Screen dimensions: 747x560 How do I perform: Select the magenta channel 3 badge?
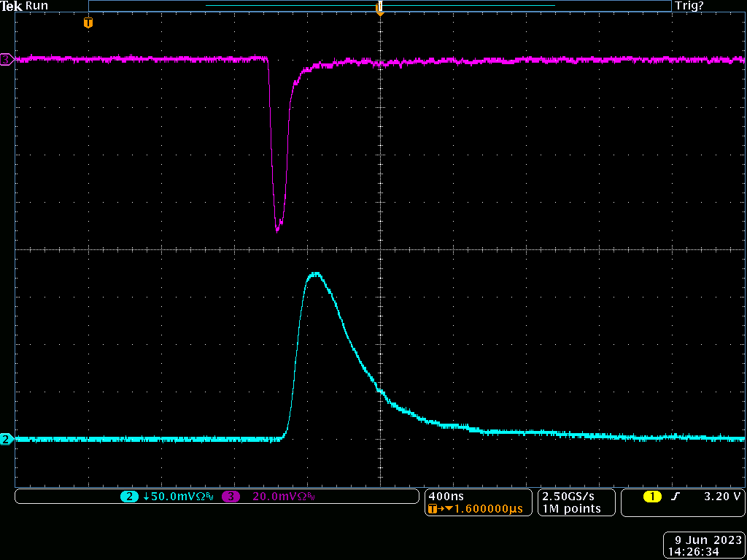point(231,497)
